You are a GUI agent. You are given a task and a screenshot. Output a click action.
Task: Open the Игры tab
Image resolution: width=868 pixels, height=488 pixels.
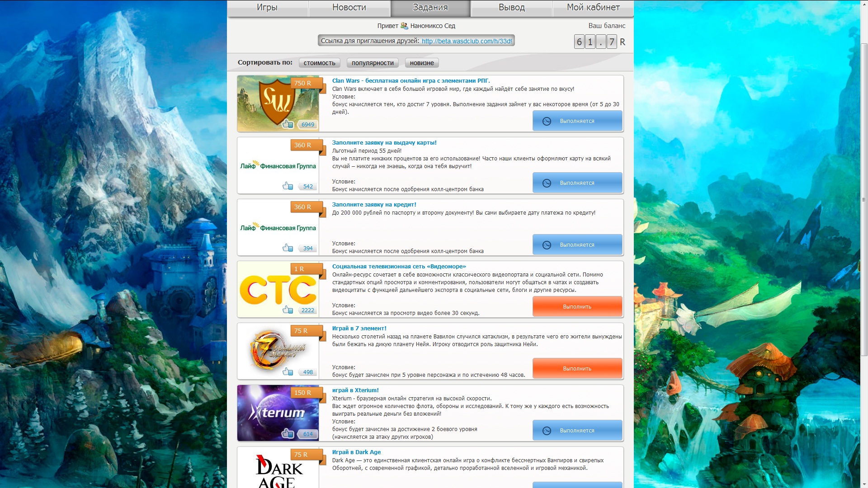267,8
